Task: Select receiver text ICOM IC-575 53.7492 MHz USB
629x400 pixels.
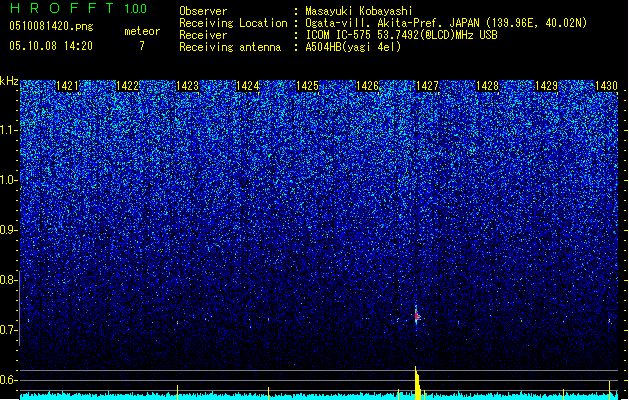Action: [402, 35]
